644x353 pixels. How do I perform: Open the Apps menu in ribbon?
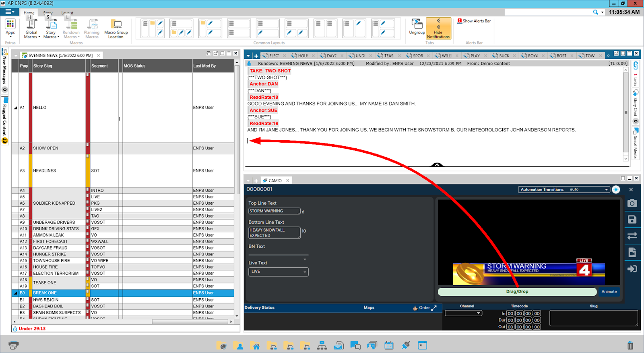10,27
